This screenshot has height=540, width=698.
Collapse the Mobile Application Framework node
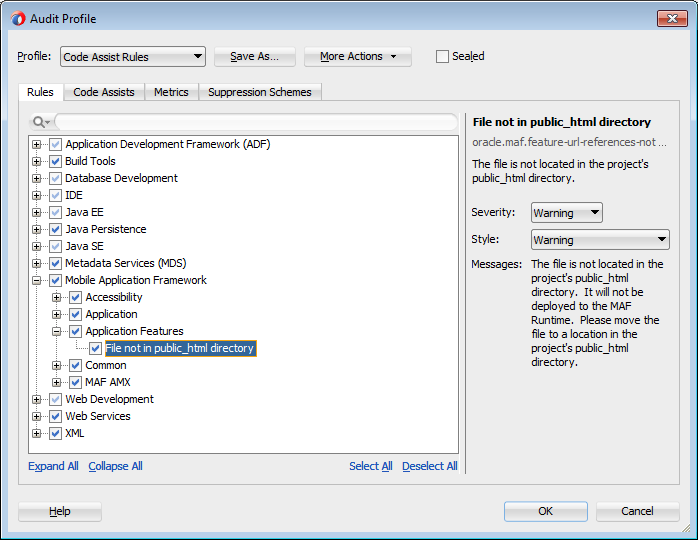click(37, 280)
